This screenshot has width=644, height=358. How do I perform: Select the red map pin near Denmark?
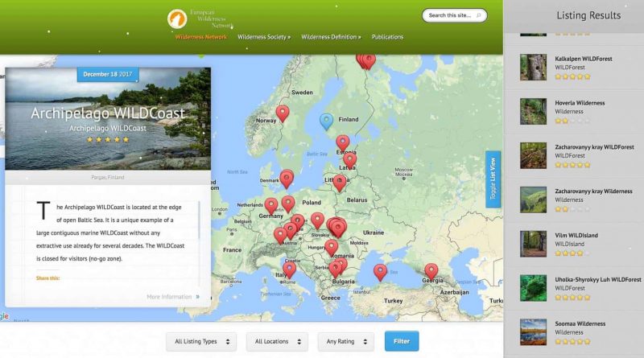[287, 179]
